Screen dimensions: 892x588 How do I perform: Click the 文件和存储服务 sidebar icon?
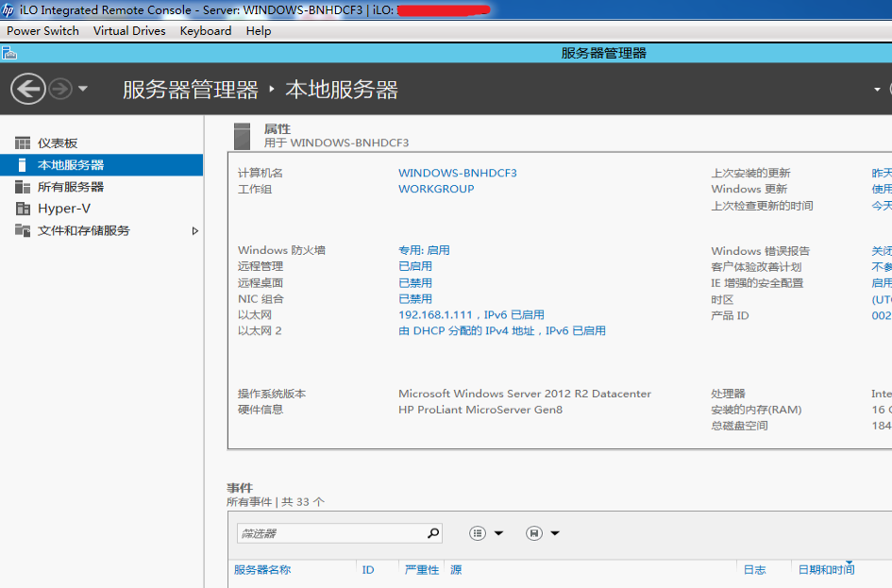pyautogui.click(x=23, y=230)
